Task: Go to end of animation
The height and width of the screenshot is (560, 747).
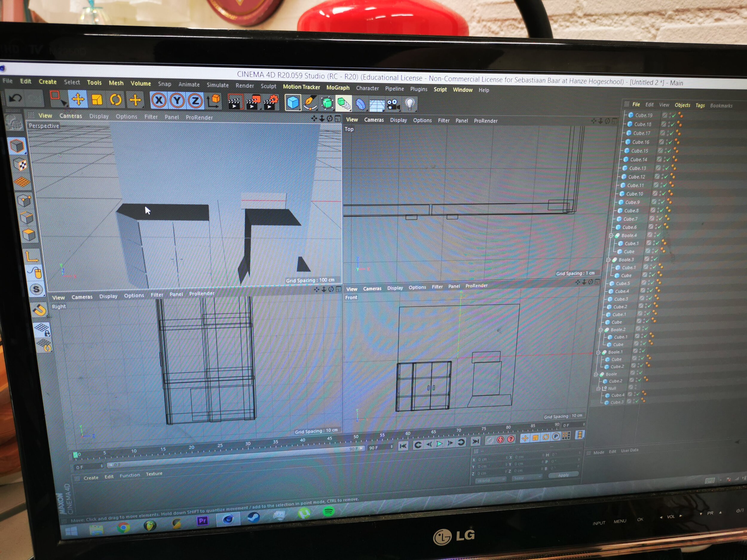Action: [475, 441]
